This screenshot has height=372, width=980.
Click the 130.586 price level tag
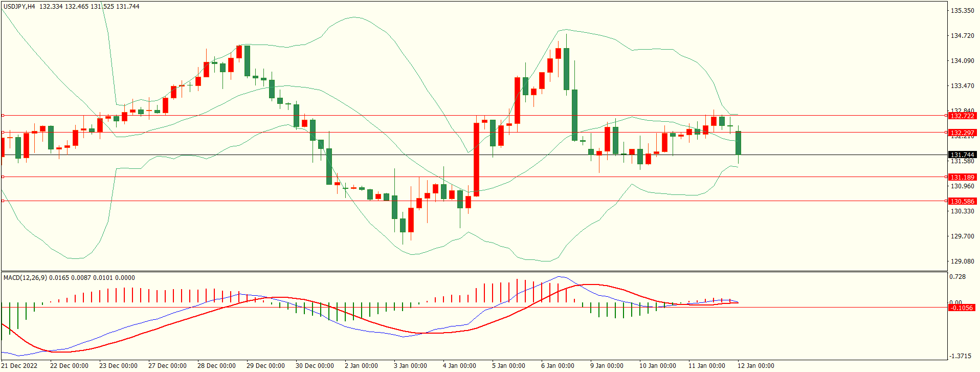coord(962,202)
